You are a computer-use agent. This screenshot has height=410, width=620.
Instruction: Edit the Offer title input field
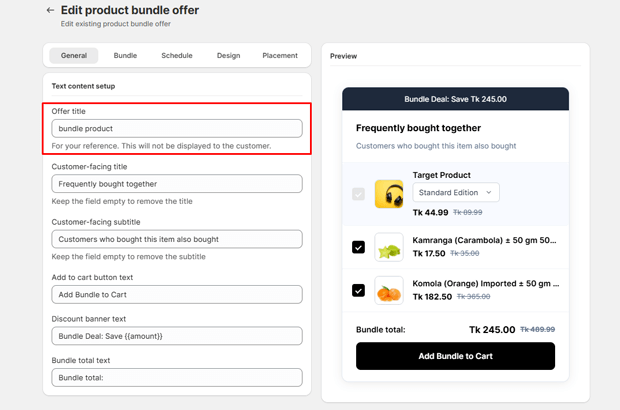pos(177,128)
